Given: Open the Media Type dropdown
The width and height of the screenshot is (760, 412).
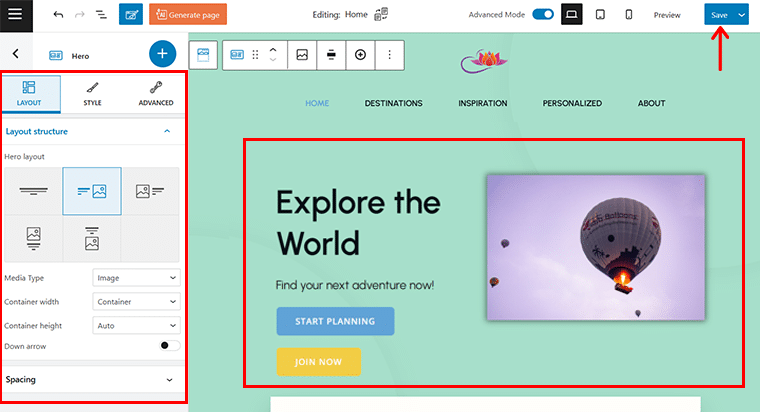Looking at the screenshot, I should tap(136, 278).
